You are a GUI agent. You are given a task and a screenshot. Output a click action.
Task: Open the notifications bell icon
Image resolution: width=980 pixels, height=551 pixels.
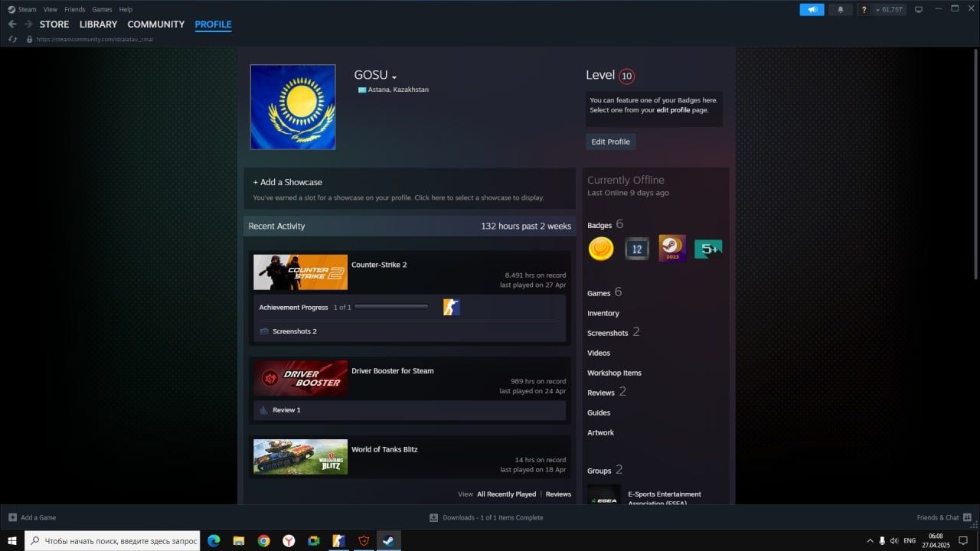[x=841, y=9]
